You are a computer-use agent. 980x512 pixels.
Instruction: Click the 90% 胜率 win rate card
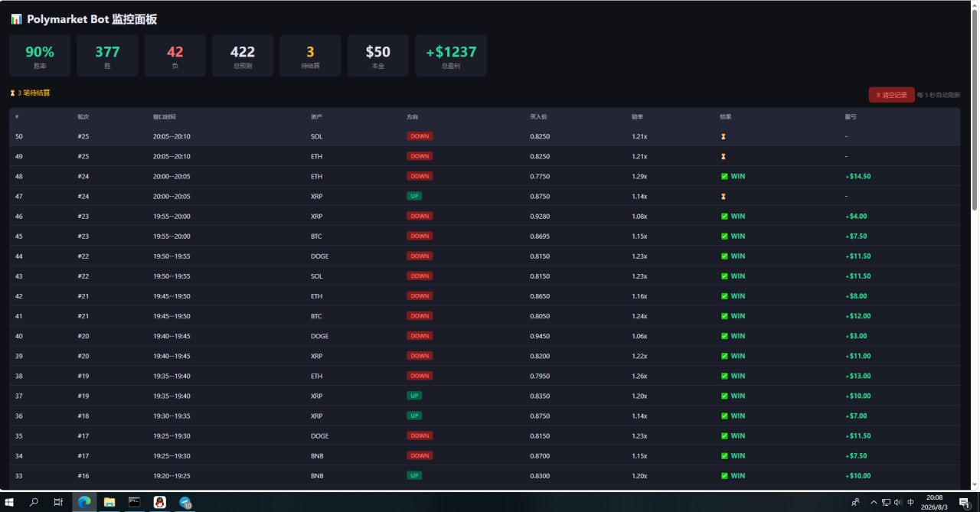[x=40, y=56]
